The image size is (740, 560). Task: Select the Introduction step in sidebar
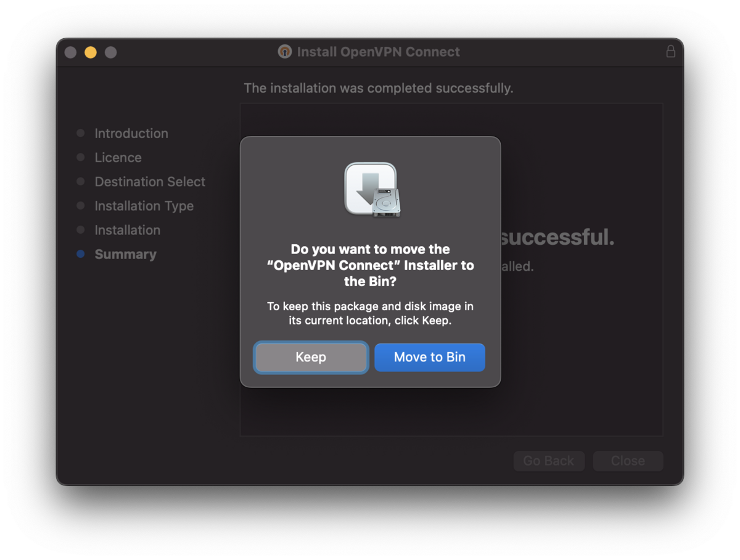[x=131, y=133]
